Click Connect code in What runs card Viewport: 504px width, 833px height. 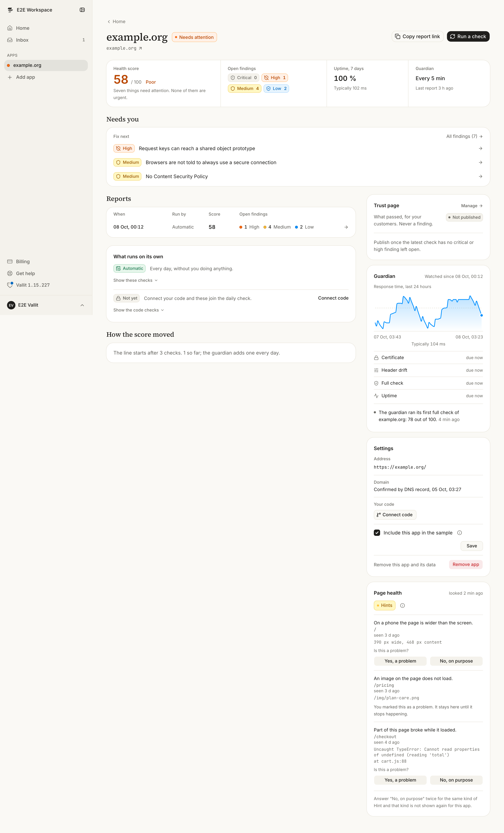(x=333, y=298)
